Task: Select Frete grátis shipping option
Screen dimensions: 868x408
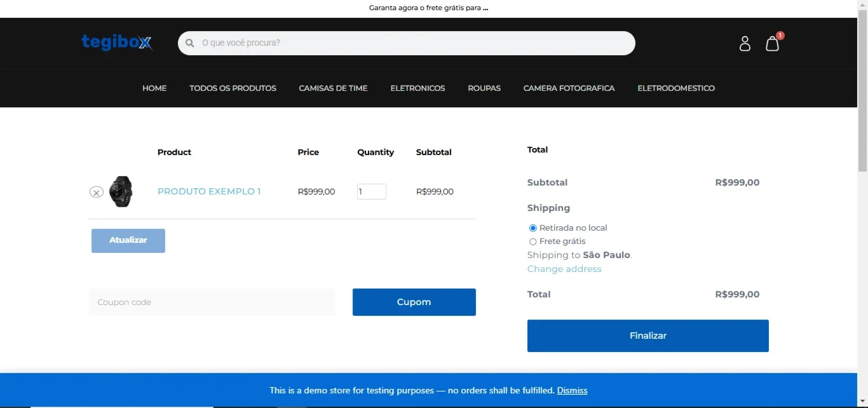Action: tap(533, 241)
